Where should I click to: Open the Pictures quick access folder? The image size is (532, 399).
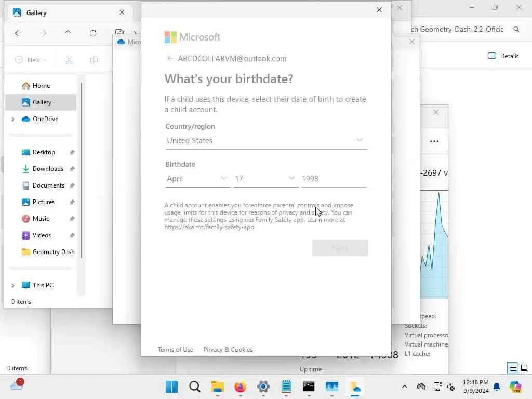coord(43,202)
